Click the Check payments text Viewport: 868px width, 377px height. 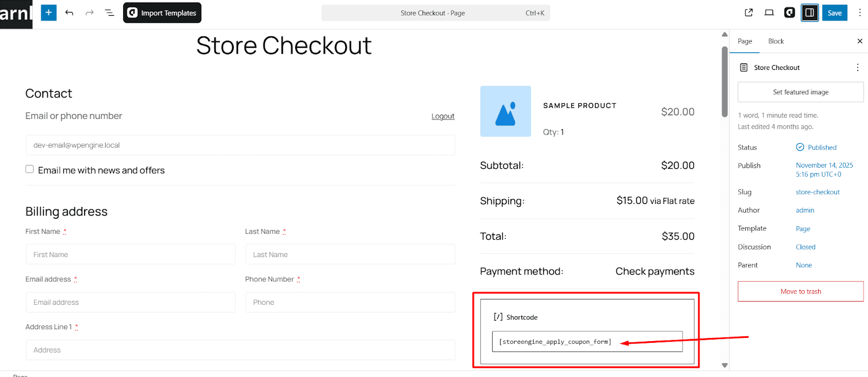click(655, 271)
